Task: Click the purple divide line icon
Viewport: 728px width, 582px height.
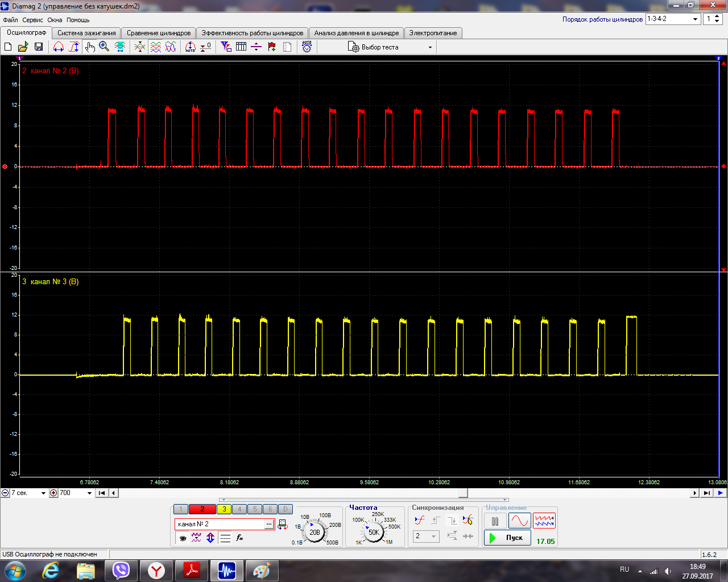Action: [257, 47]
